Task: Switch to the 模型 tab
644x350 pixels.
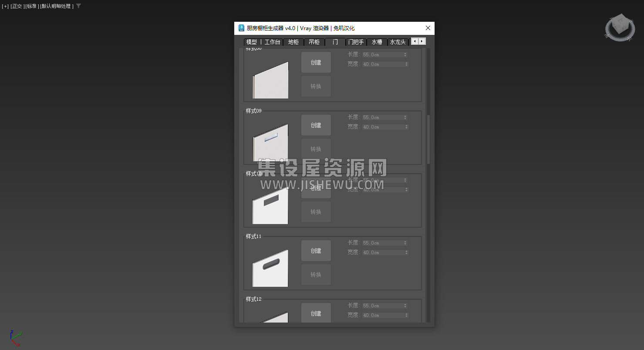Action: tap(252, 42)
